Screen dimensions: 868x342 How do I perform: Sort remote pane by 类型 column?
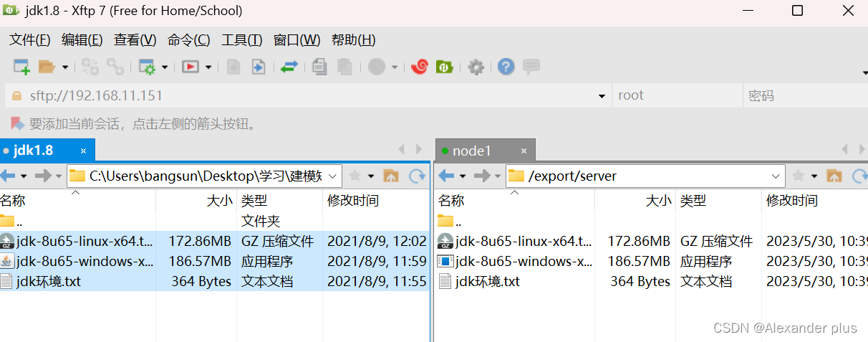718,200
